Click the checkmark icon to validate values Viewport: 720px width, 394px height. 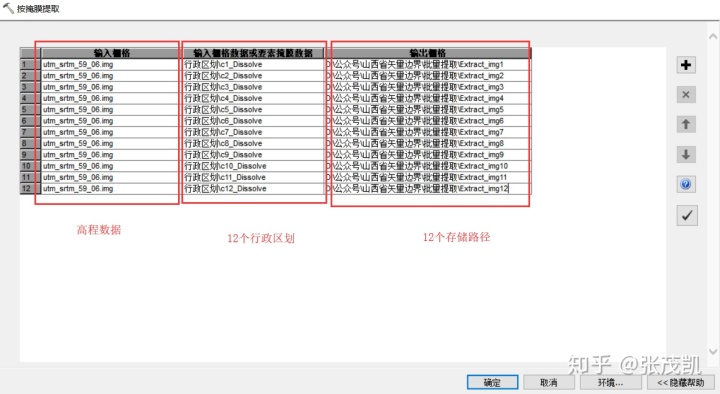[x=687, y=215]
